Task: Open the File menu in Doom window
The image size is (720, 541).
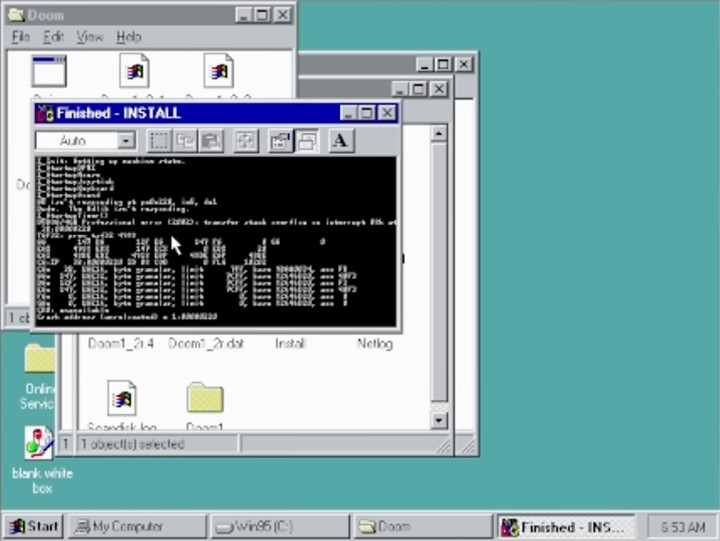Action: [21, 37]
